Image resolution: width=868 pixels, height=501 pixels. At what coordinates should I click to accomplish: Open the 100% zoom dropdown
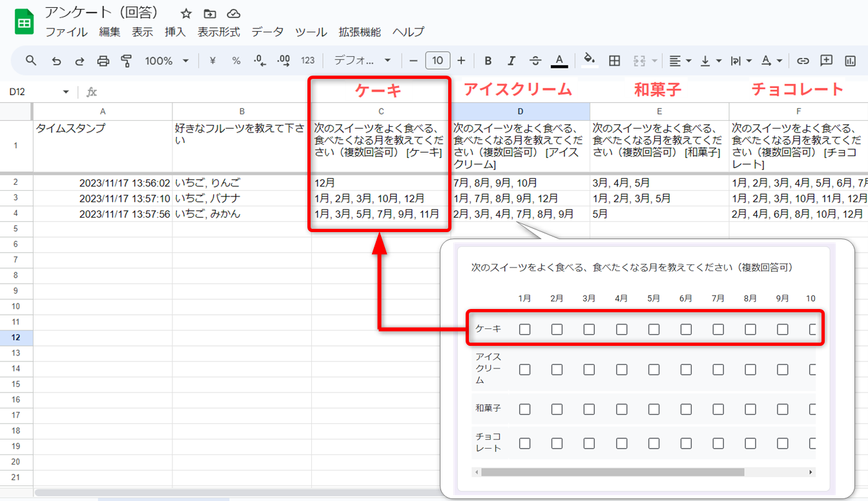coord(167,61)
